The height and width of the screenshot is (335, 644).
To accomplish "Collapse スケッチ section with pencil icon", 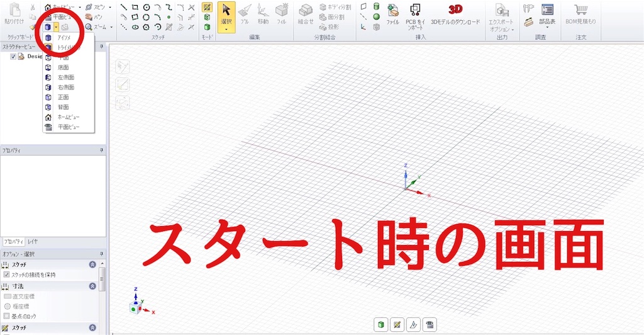I will (92, 327).
